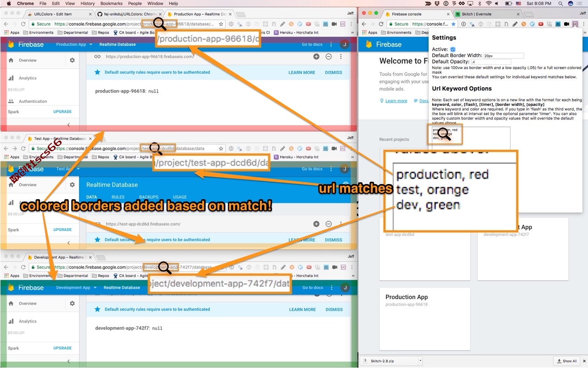Open the RULES tab in the Test App window

point(118,197)
